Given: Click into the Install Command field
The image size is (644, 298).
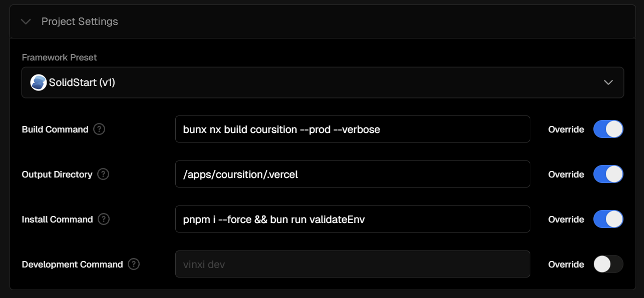Looking at the screenshot, I should tap(353, 219).
